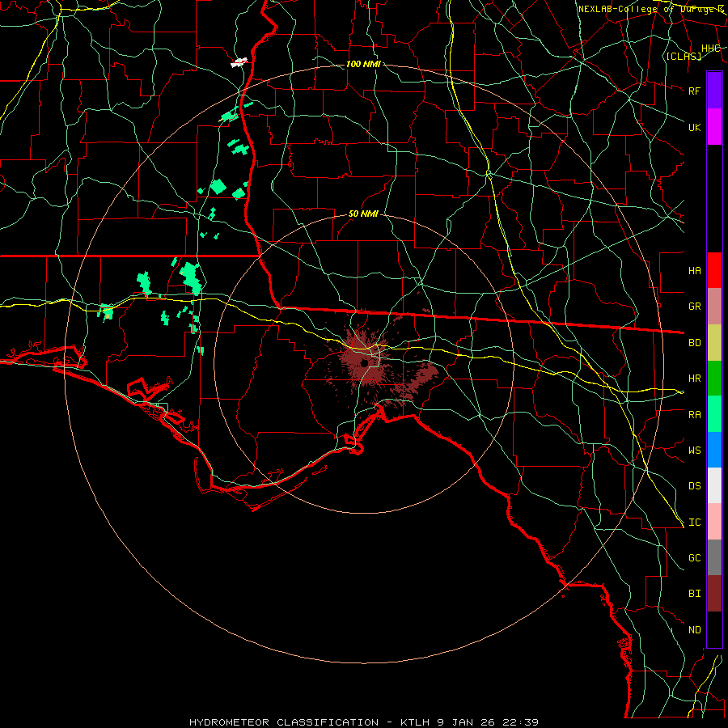The height and width of the screenshot is (728, 728).
Task: Click the UK magenta legend swatch
Action: tap(714, 127)
